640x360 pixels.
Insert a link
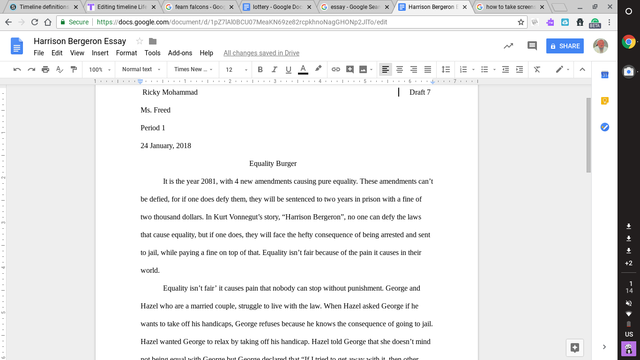[x=336, y=70]
